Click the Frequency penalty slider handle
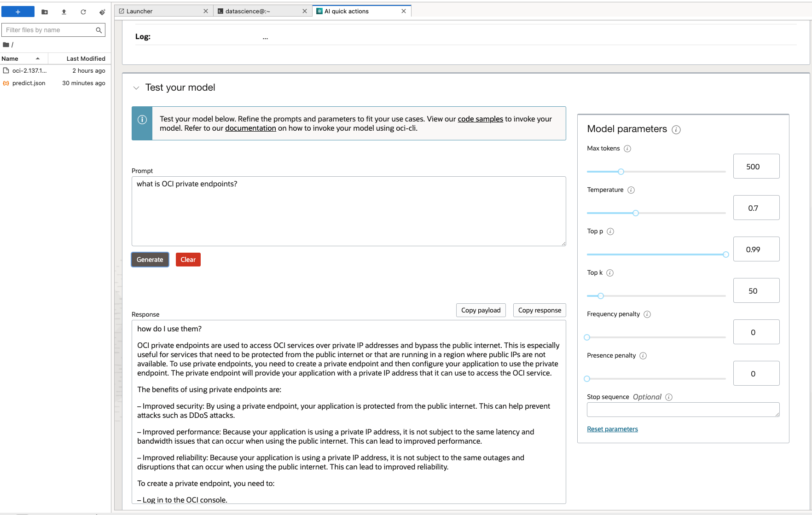Screen dimensions: 812x515 point(587,337)
